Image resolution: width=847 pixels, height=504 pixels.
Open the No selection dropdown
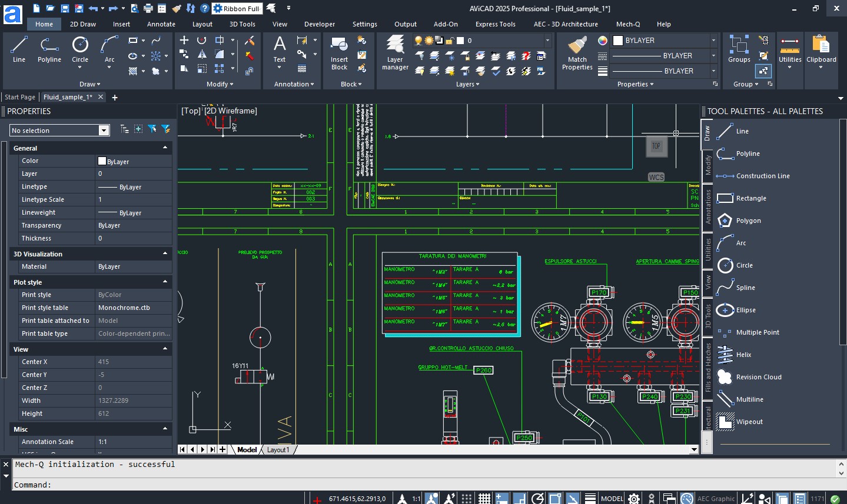[x=104, y=131]
